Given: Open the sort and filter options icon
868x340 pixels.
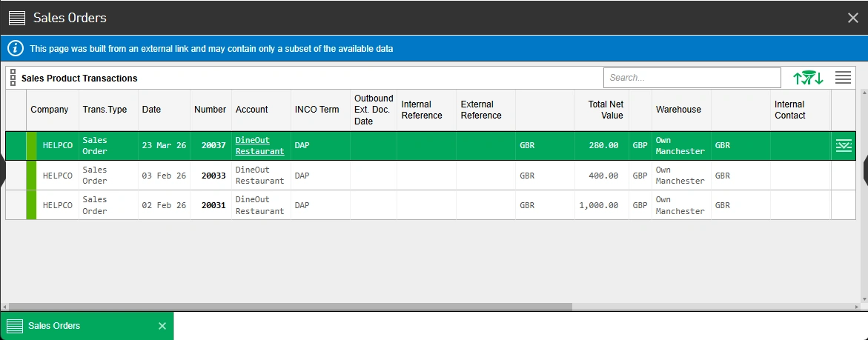Looking at the screenshot, I should pyautogui.click(x=808, y=78).
